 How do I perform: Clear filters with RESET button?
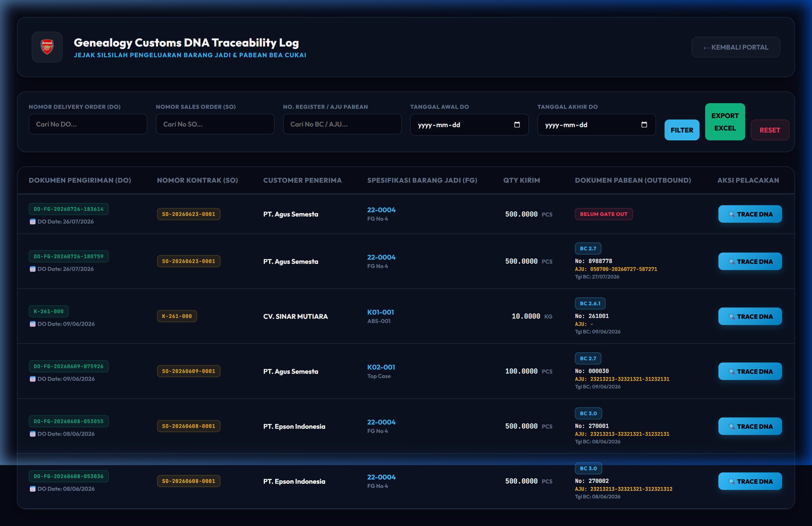(770, 130)
